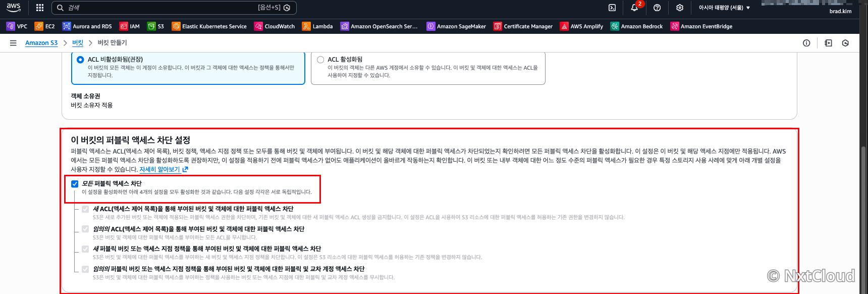Open the S3 shortcut in favorites bar

156,26
